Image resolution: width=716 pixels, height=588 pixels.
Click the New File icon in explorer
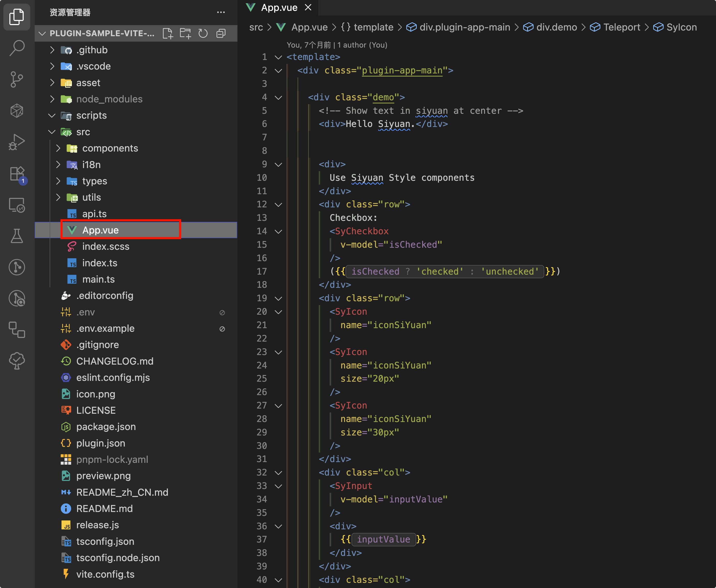tap(168, 33)
